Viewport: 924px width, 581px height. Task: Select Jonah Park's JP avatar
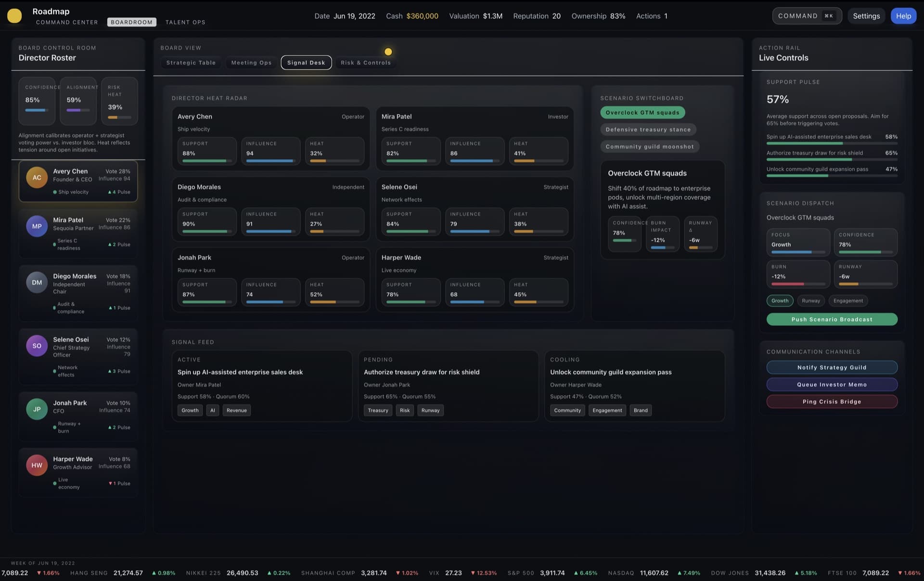point(37,409)
